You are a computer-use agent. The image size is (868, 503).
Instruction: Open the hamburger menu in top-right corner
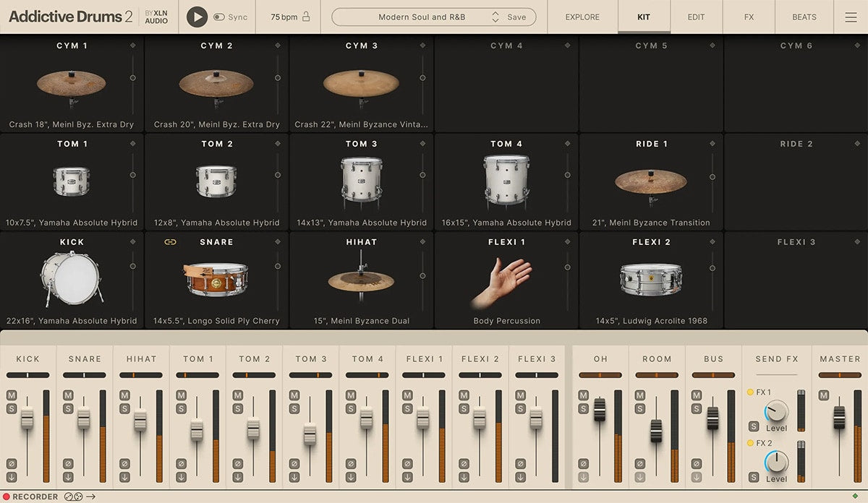click(851, 17)
